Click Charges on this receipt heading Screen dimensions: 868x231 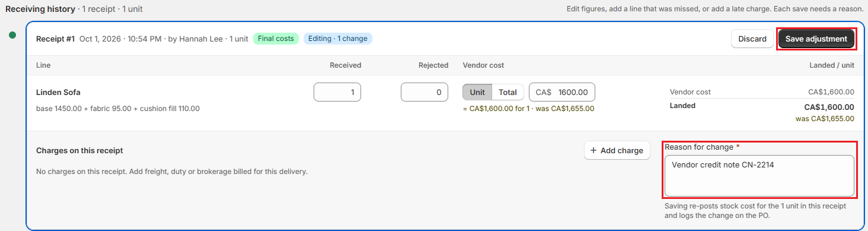(79, 151)
